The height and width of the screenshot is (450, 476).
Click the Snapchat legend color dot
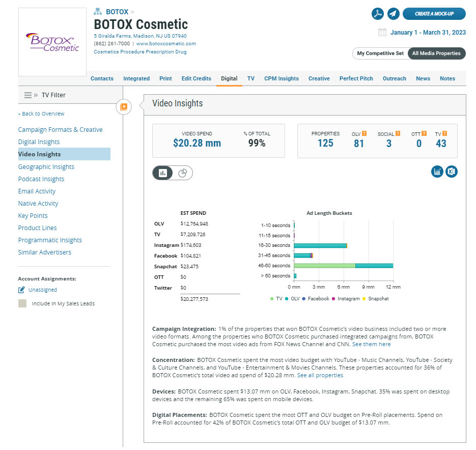(364, 299)
